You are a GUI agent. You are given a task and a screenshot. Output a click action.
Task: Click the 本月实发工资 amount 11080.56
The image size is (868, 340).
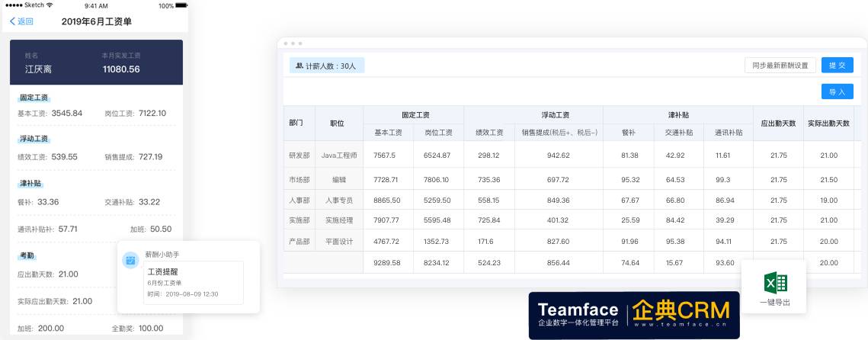[x=121, y=69]
